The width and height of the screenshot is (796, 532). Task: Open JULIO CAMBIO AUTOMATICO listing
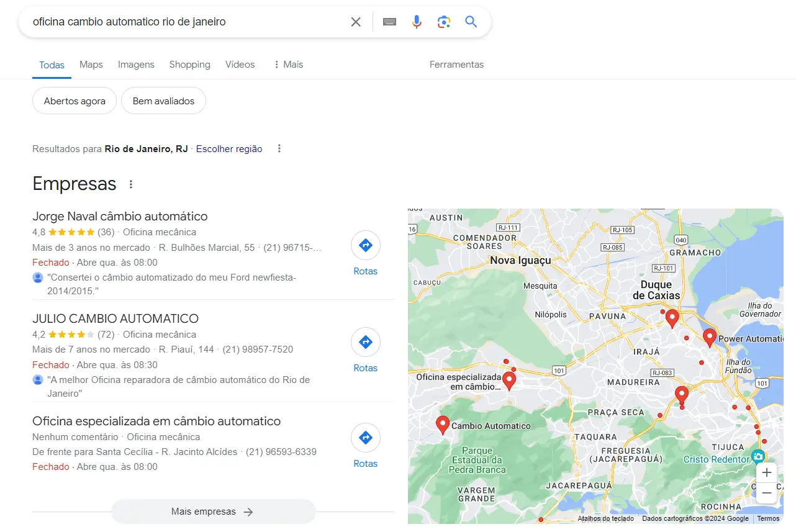(115, 318)
